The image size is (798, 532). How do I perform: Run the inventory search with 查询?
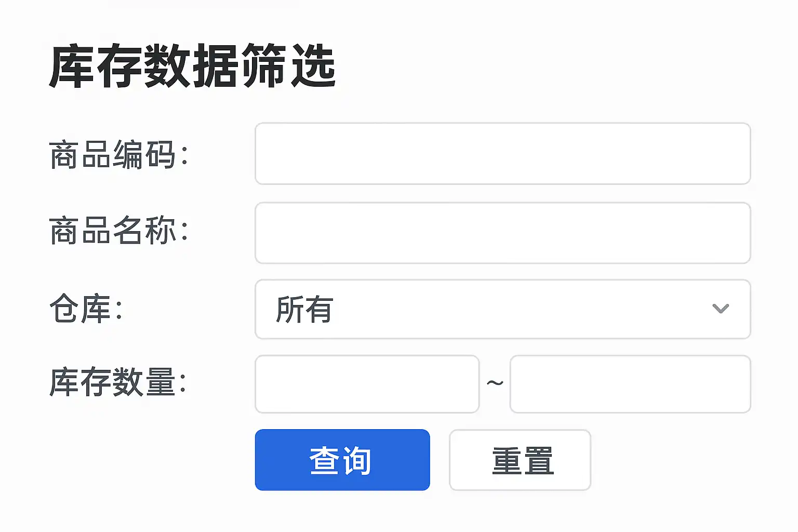(x=342, y=460)
